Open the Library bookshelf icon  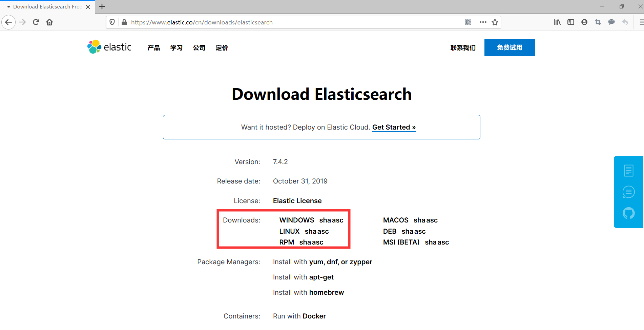[x=557, y=22]
